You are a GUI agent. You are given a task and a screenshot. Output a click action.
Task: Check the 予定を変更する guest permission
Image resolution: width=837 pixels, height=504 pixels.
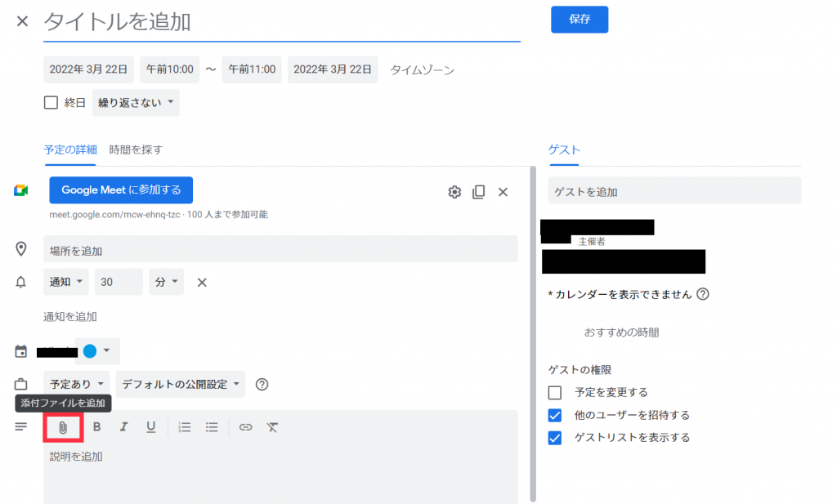(x=555, y=392)
